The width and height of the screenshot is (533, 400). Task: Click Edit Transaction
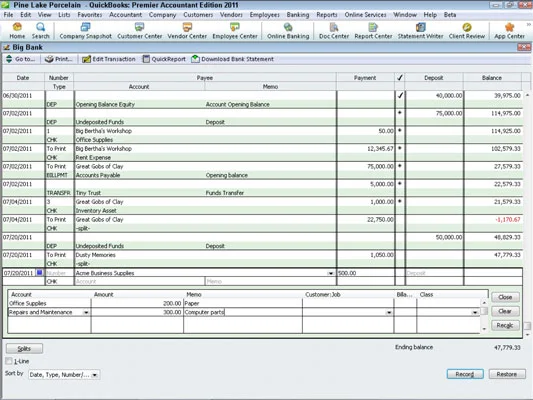(x=109, y=59)
